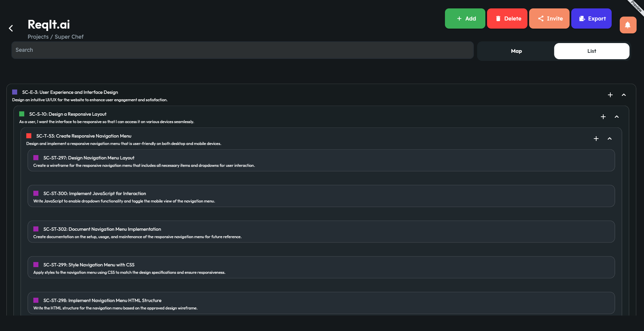Focus the Search input field
Image resolution: width=644 pixels, height=331 pixels.
(x=243, y=50)
